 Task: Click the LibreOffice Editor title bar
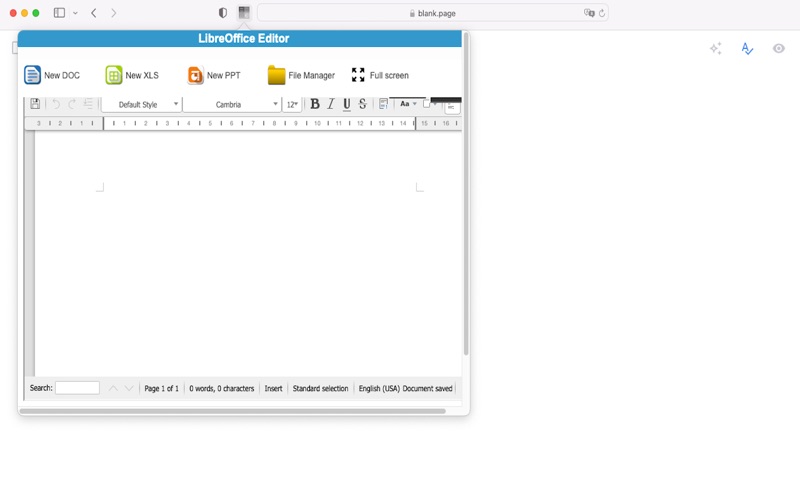click(240, 38)
